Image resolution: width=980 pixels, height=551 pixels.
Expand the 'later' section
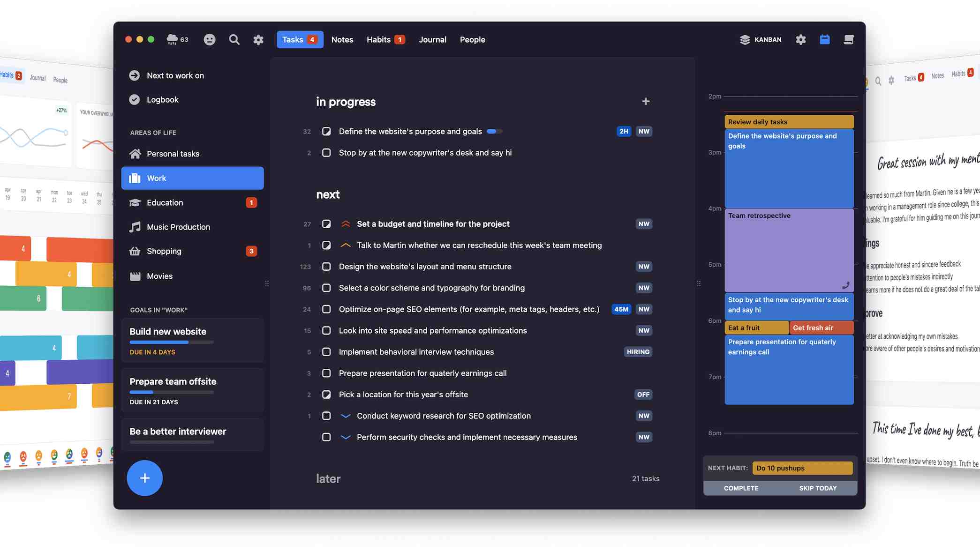pyautogui.click(x=328, y=478)
